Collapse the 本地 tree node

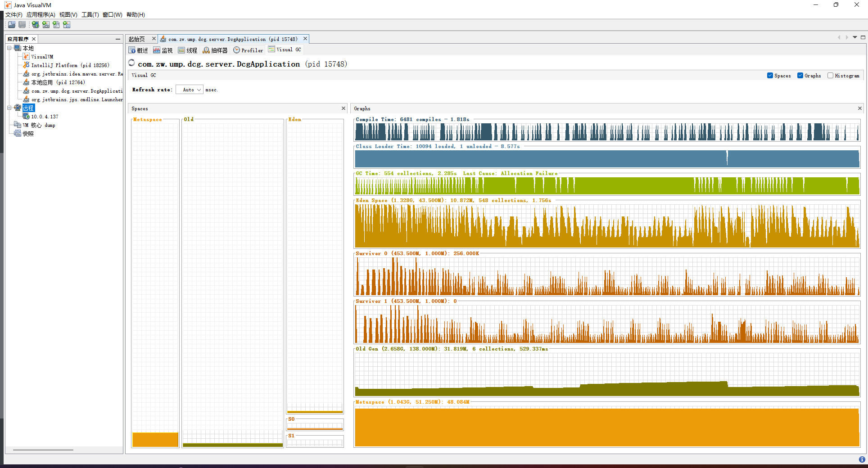9,48
